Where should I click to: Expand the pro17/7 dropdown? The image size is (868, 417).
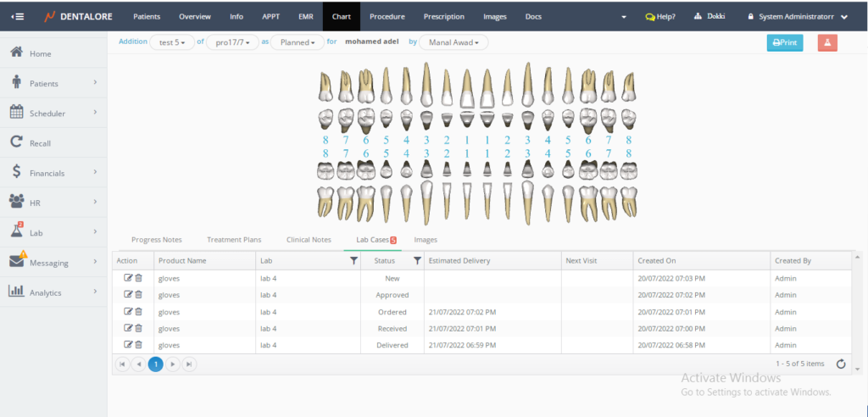coord(232,42)
